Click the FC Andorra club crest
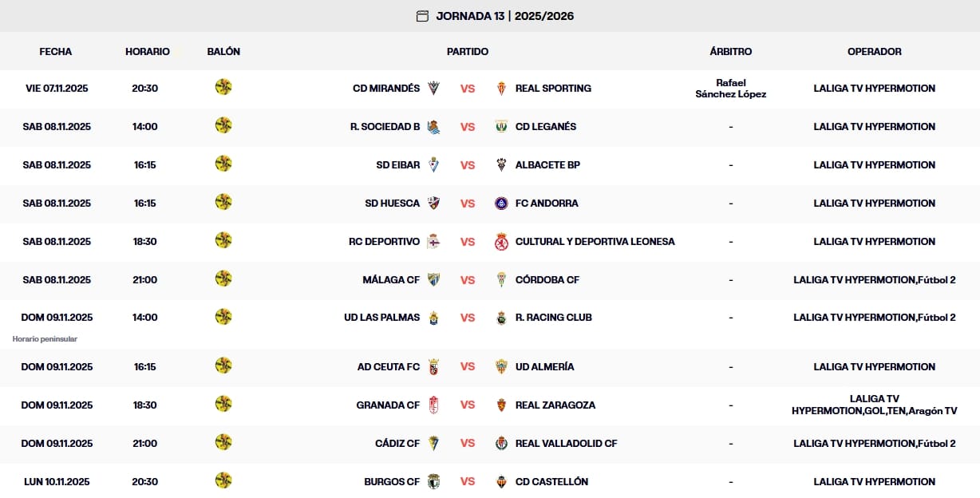The width and height of the screenshot is (980, 498). 501,204
